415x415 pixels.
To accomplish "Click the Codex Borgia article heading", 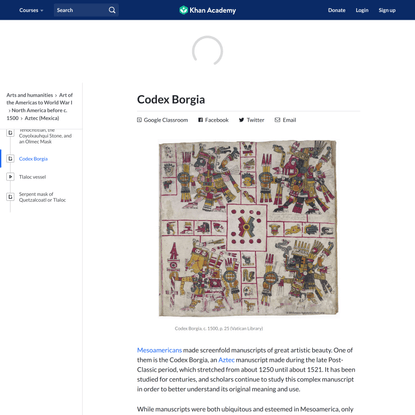I will 171,100.
